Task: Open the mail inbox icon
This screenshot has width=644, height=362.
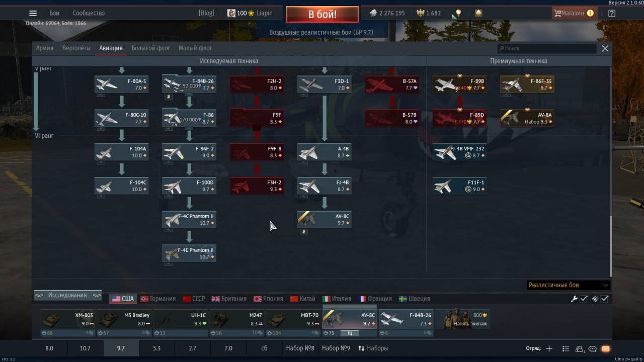Action: tap(605, 348)
